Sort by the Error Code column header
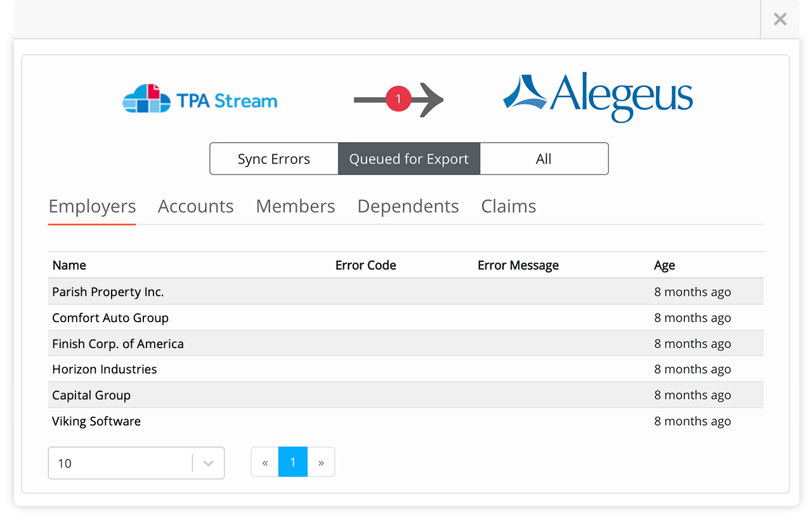 (365, 265)
